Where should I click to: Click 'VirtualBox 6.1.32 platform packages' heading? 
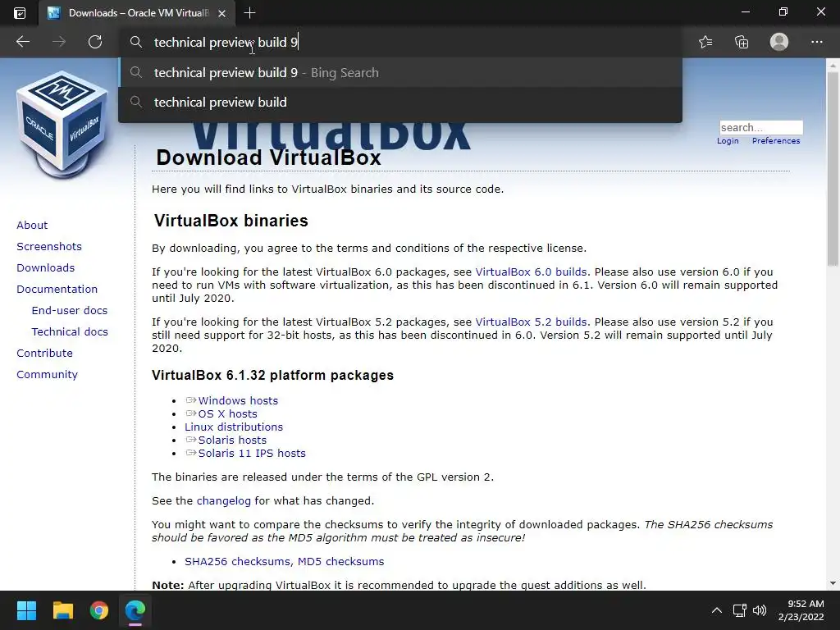[272, 375]
